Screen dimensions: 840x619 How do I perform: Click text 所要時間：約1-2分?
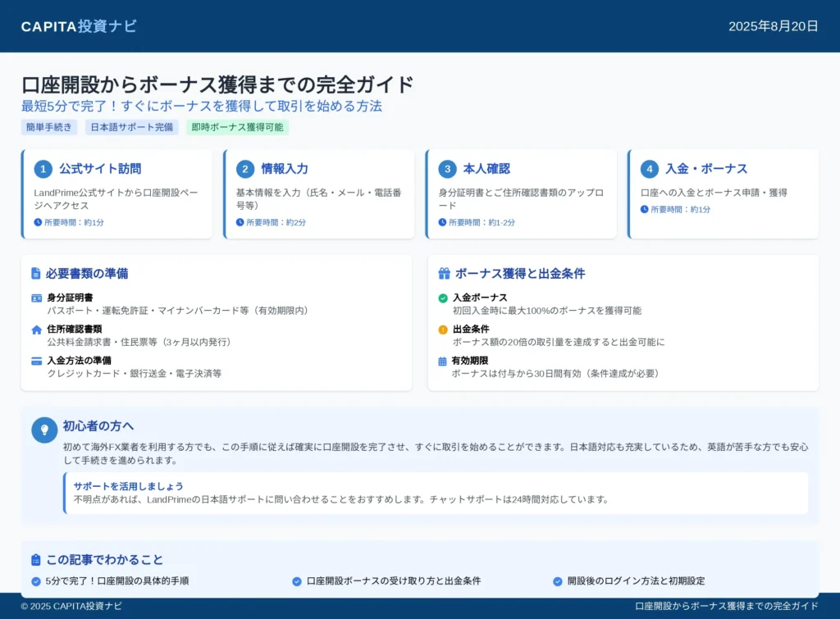[482, 222]
